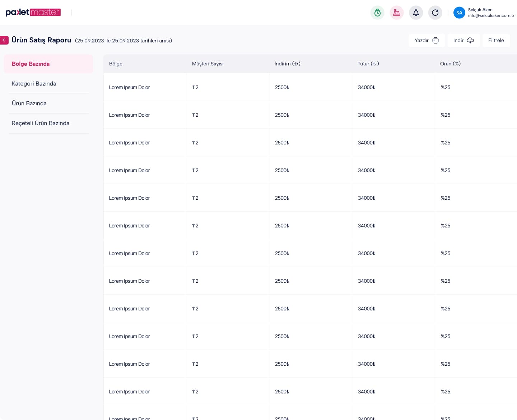The image size is (517, 420).
Task: Click the refresh icon in header
Action: pyautogui.click(x=435, y=13)
